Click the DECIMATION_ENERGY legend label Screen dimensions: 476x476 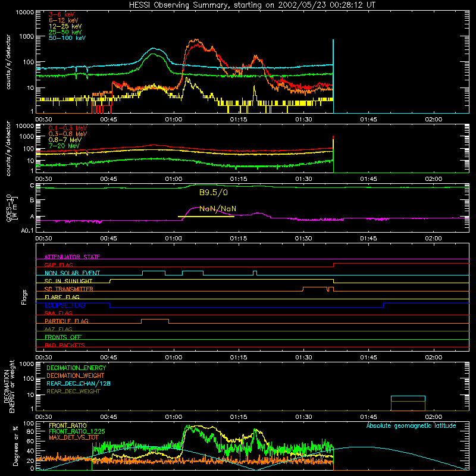[x=76, y=368]
